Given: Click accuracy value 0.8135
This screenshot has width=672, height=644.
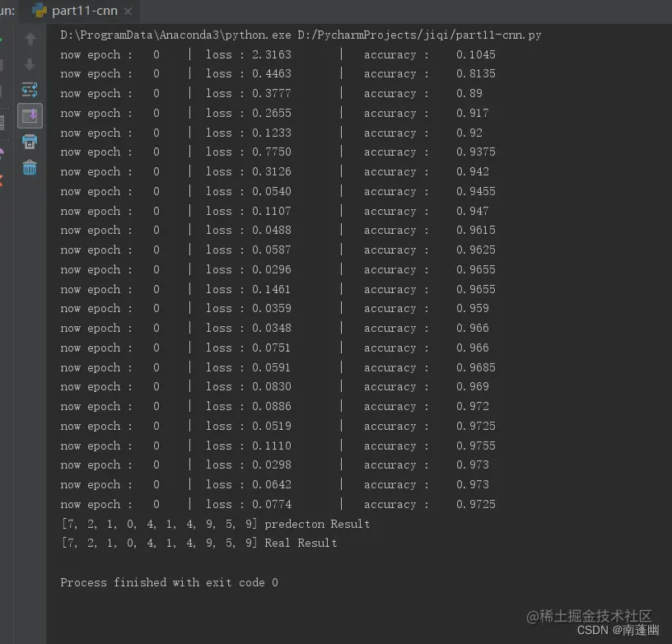Looking at the screenshot, I should 476,73.
